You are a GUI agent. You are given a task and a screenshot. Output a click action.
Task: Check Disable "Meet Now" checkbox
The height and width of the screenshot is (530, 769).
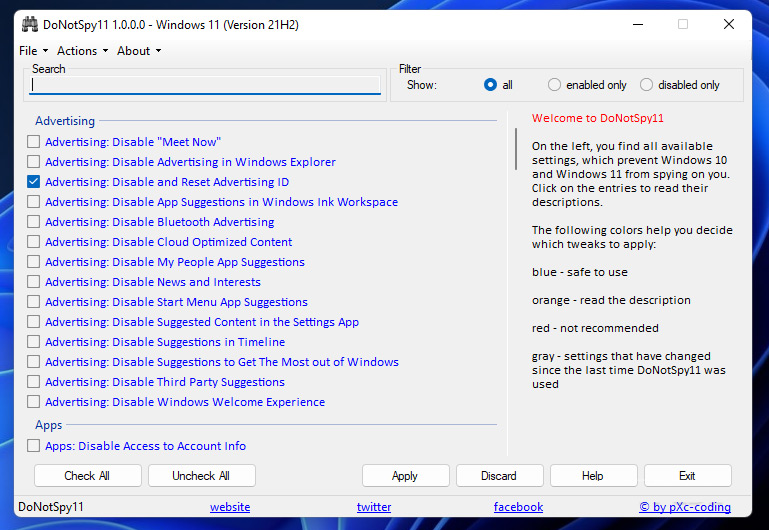[x=33, y=142]
